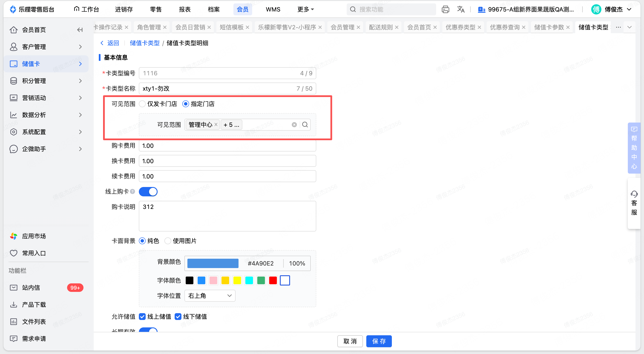Collapse sidebar using the arrow icon
The image size is (644, 354).
point(80,30)
